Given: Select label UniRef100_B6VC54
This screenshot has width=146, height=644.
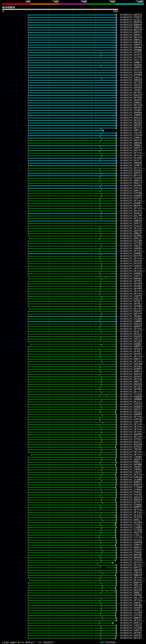Looking at the screenshot, I should tap(131, 30).
